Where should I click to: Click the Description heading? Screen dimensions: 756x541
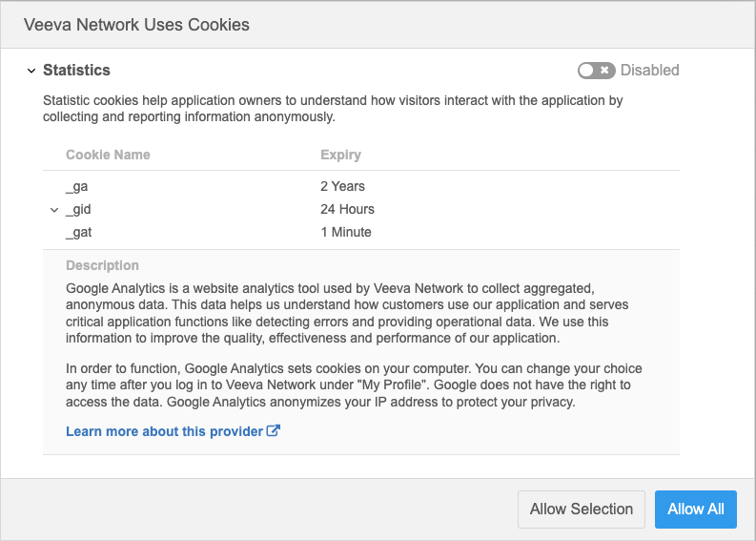tap(102, 265)
